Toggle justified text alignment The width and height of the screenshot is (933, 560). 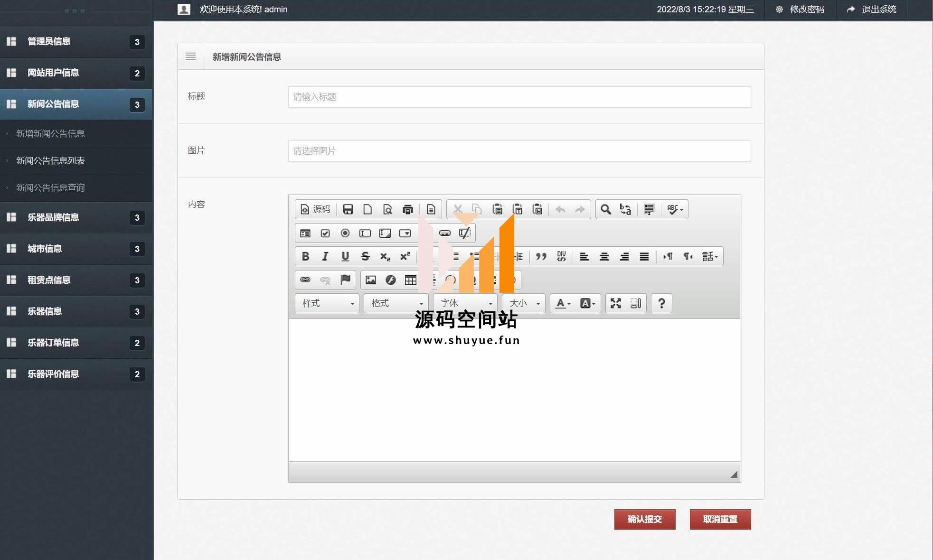[644, 256]
